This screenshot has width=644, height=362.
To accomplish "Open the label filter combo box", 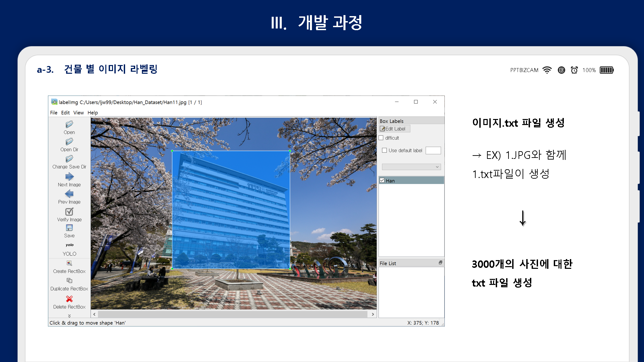I will pyautogui.click(x=411, y=167).
